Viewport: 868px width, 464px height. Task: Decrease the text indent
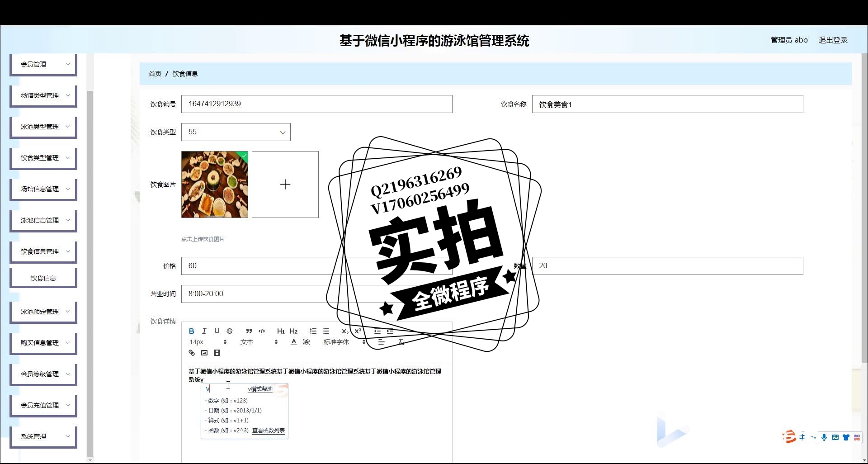click(377, 331)
